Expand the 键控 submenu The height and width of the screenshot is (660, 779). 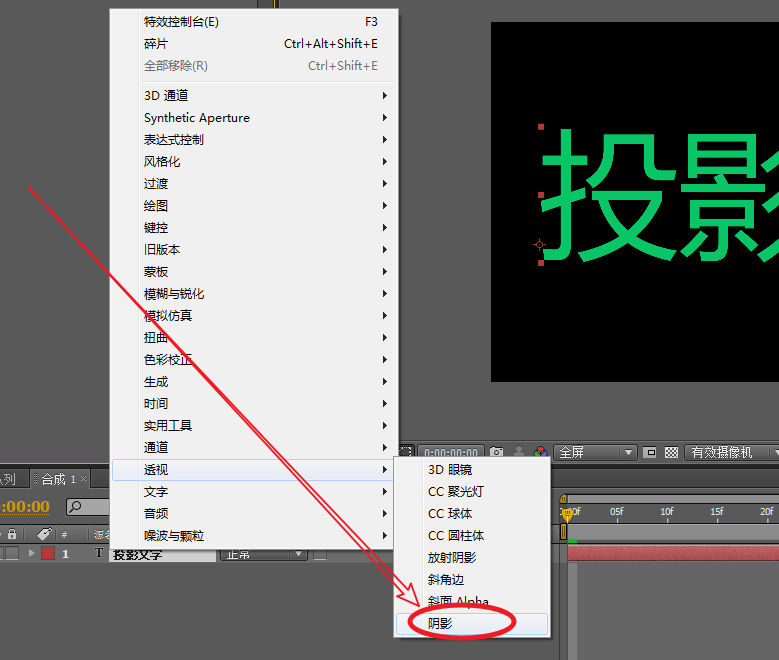click(254, 228)
